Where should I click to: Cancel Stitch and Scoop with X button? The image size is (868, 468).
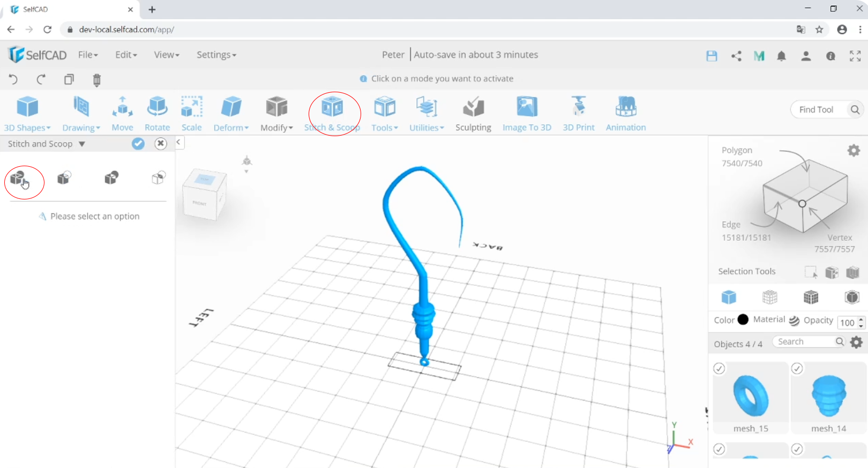pyautogui.click(x=161, y=144)
